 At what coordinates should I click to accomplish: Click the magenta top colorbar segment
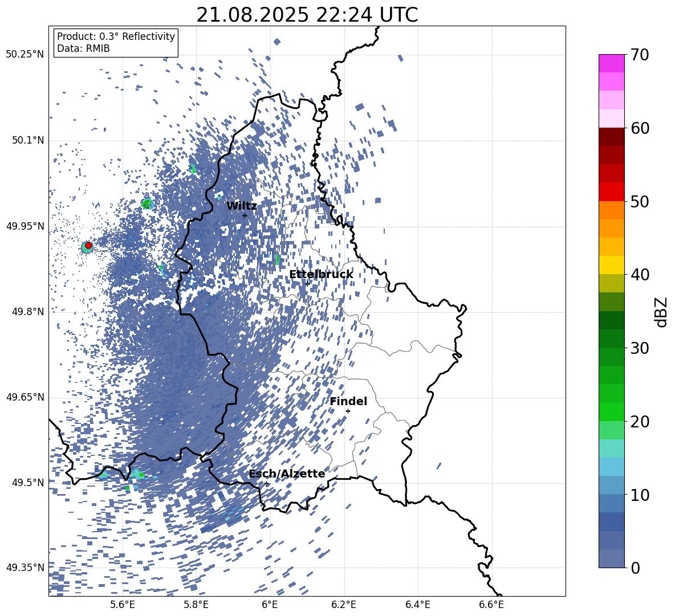click(611, 63)
